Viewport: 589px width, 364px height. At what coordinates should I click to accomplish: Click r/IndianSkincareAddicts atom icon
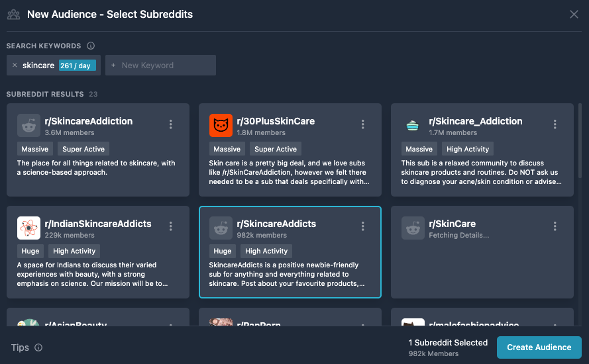coord(28,228)
